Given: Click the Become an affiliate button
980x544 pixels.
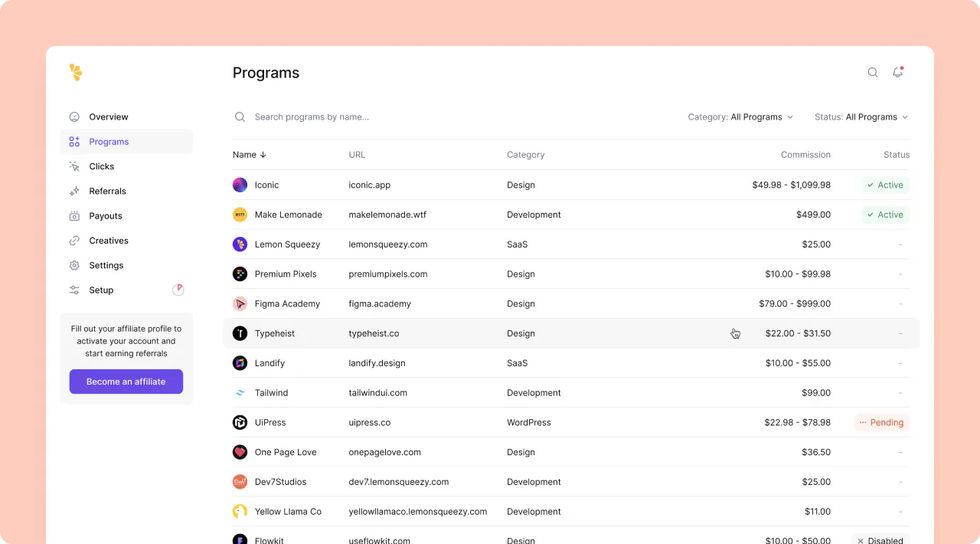Looking at the screenshot, I should point(126,382).
